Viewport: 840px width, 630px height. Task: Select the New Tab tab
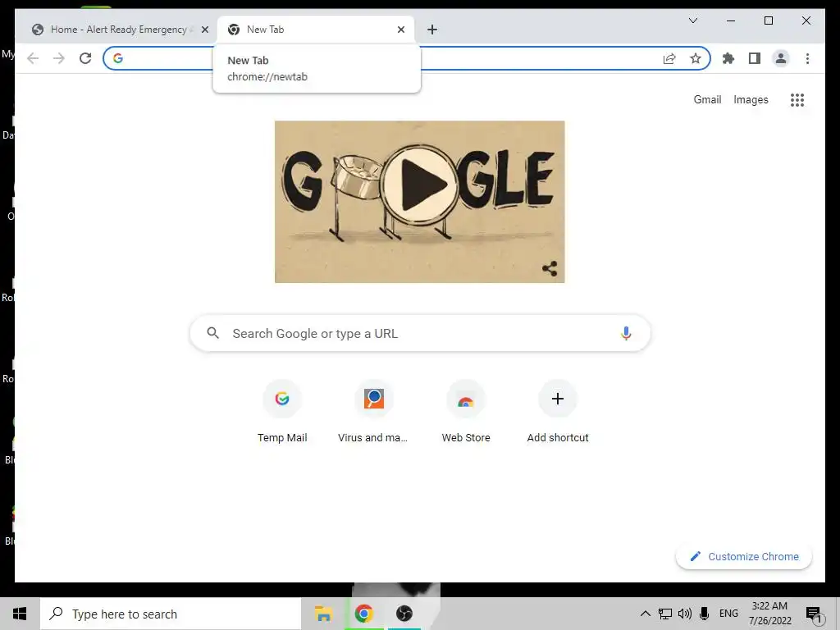[x=316, y=30]
